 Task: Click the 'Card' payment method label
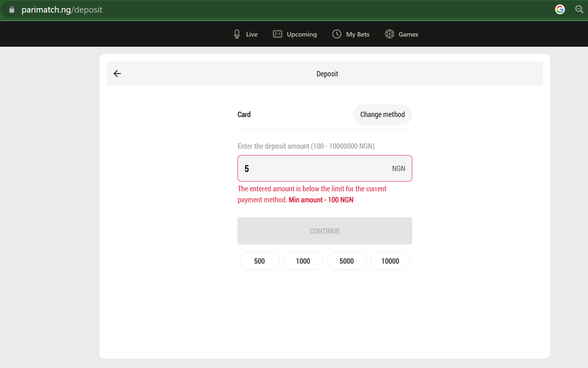[244, 115]
